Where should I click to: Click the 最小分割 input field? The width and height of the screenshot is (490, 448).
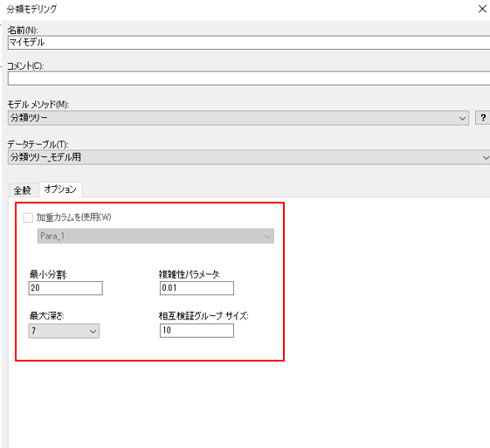pos(66,288)
